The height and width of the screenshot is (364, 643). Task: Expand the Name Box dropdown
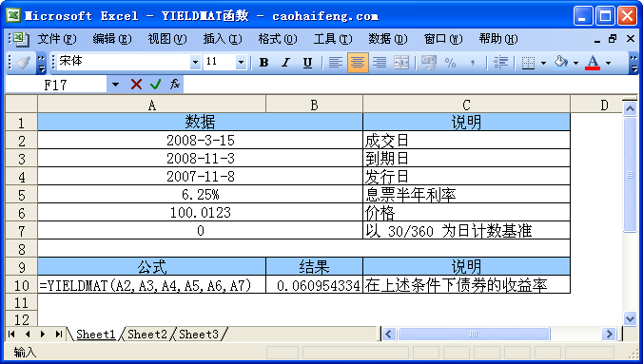tap(115, 85)
